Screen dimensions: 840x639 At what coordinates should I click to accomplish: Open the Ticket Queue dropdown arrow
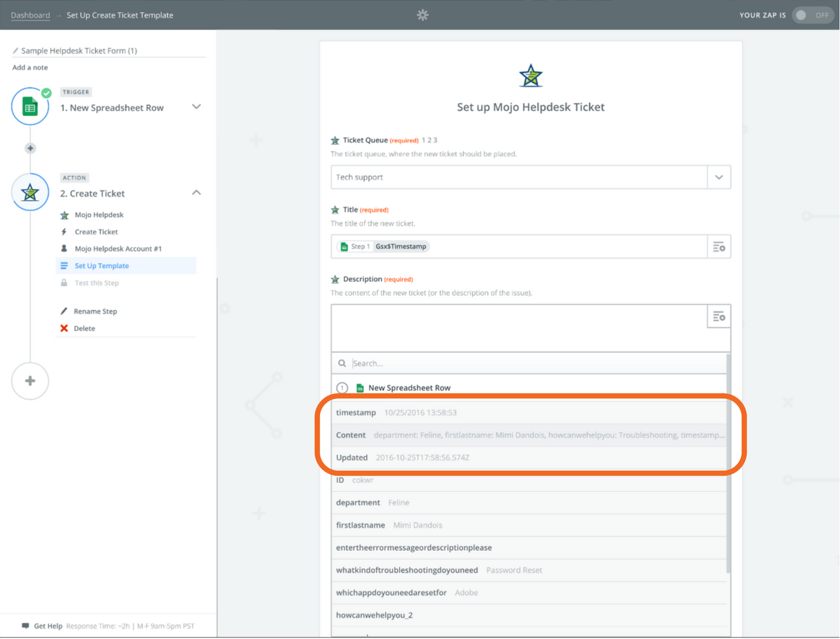tap(719, 177)
